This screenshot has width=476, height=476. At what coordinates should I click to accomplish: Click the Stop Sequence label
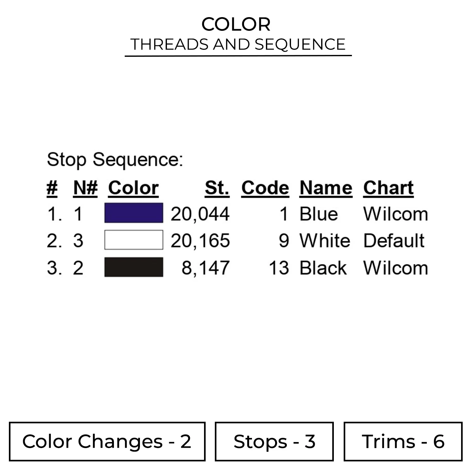(x=115, y=159)
